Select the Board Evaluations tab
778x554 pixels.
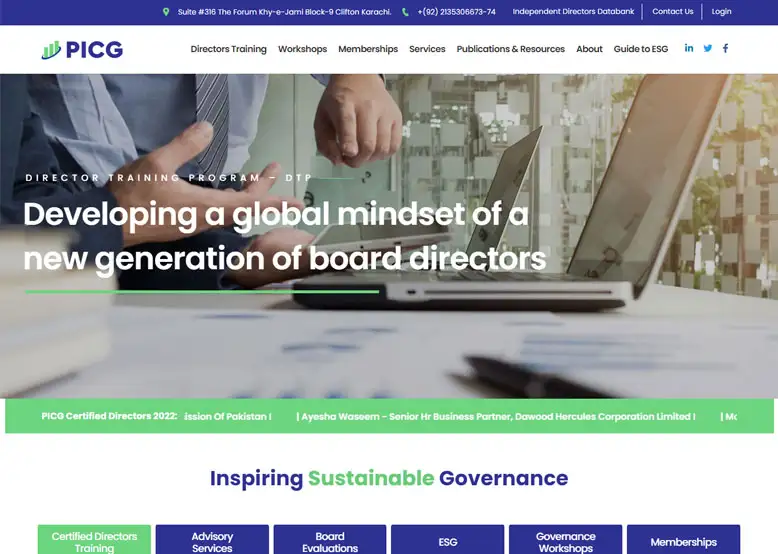click(x=330, y=540)
